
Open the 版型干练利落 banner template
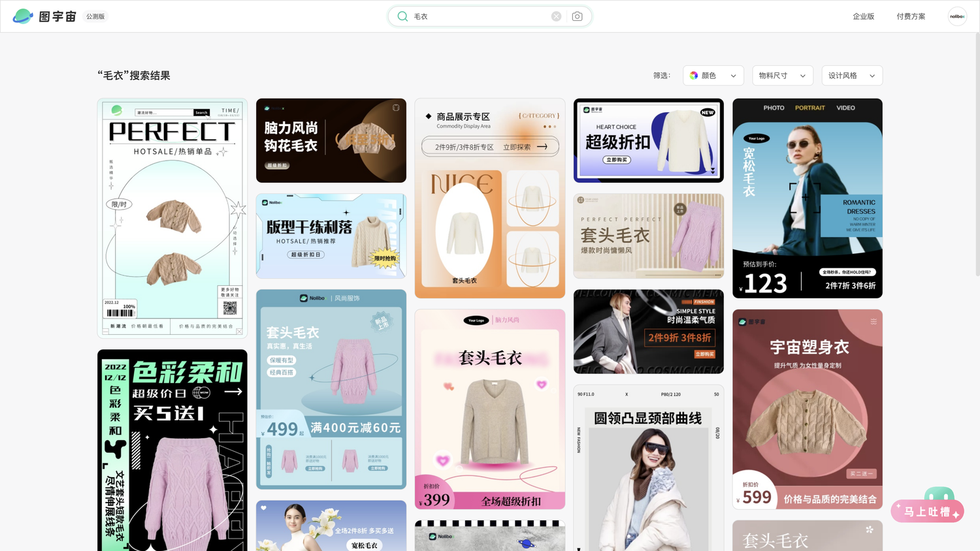click(x=331, y=236)
